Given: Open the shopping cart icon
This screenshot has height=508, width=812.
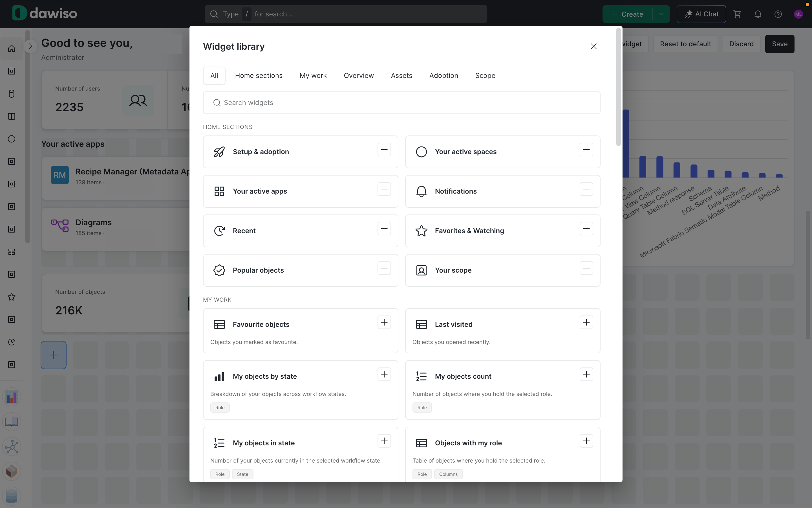Looking at the screenshot, I should coord(737,14).
